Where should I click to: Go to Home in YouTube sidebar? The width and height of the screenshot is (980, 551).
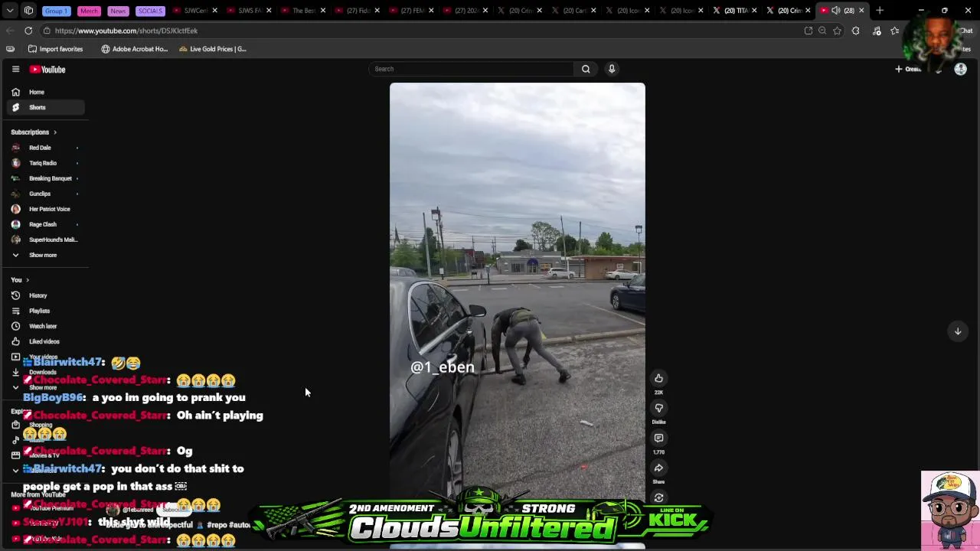(x=45, y=92)
